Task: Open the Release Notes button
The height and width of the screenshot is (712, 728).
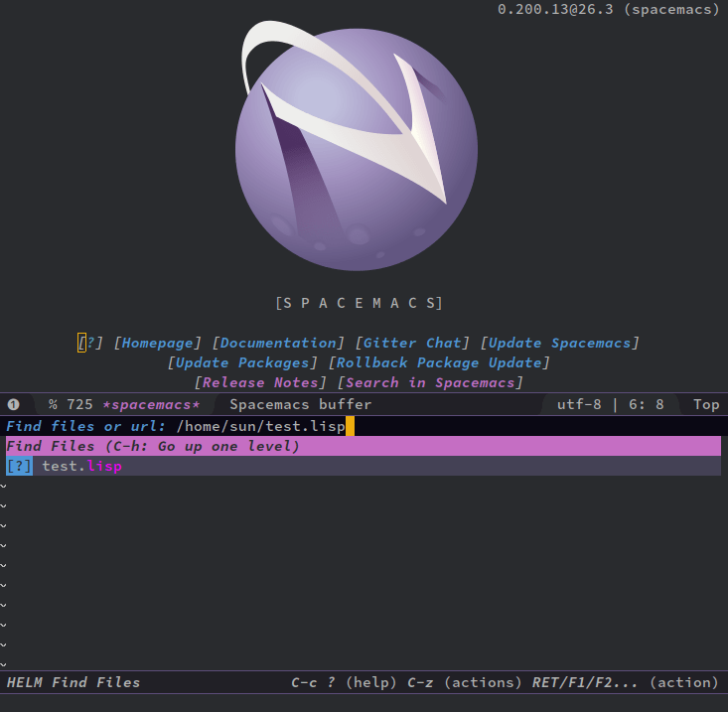Action: 260,383
